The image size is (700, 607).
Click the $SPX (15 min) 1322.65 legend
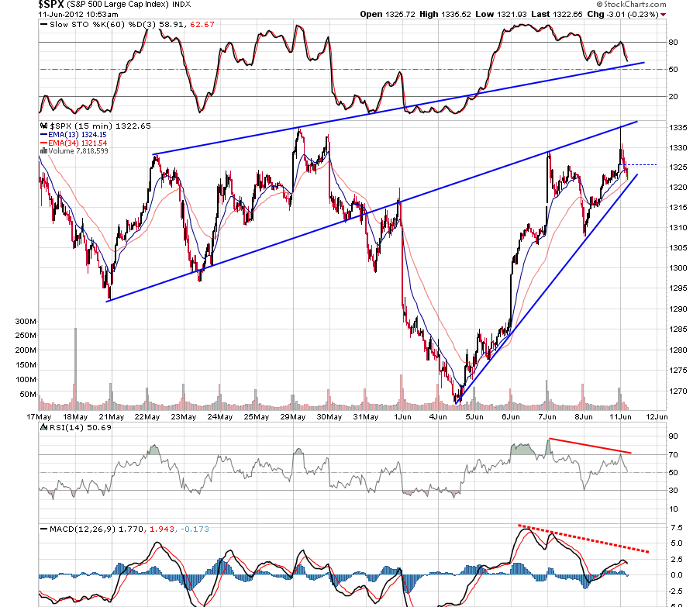coord(101,126)
